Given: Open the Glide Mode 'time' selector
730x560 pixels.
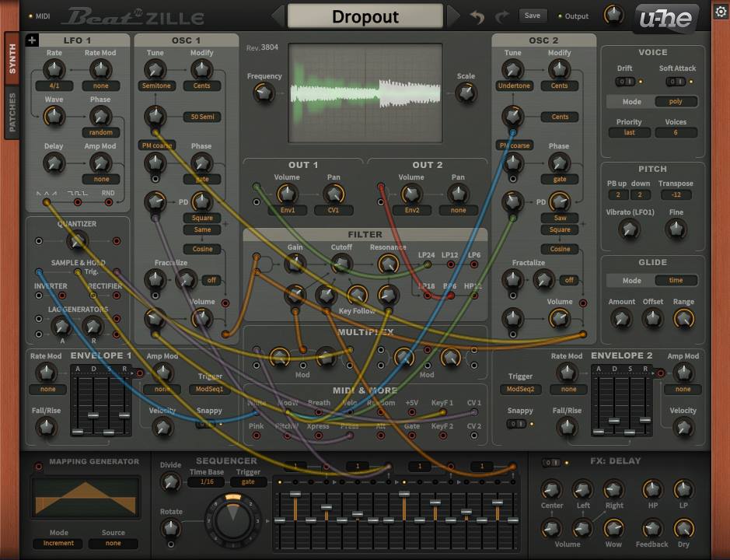Looking at the screenshot, I should click(x=676, y=280).
